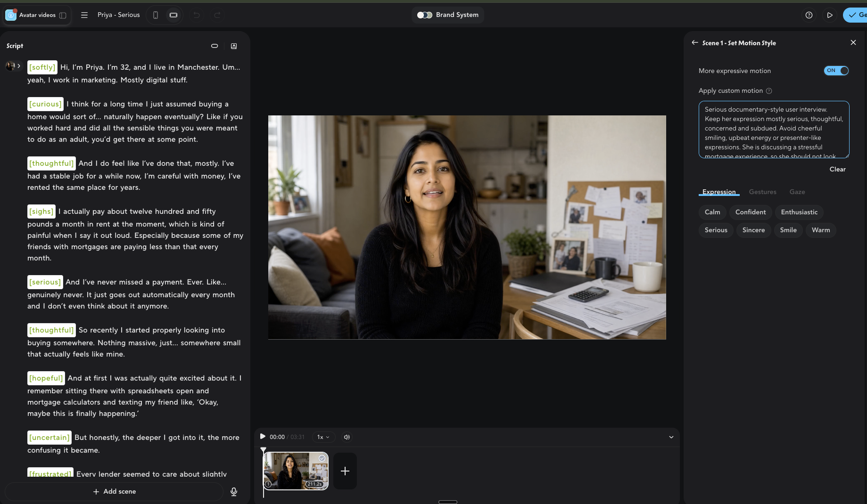Screen dimensions: 867x504
Task: Select the Calm expression chip
Action: point(712,212)
